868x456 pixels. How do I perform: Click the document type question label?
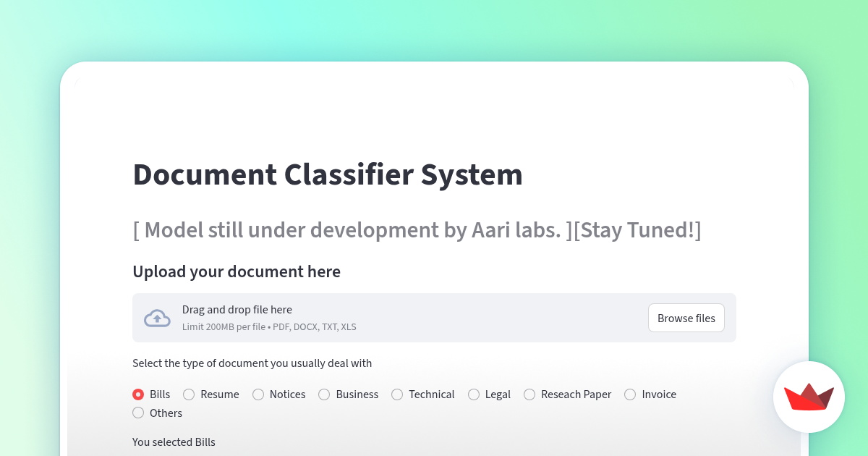tap(252, 363)
